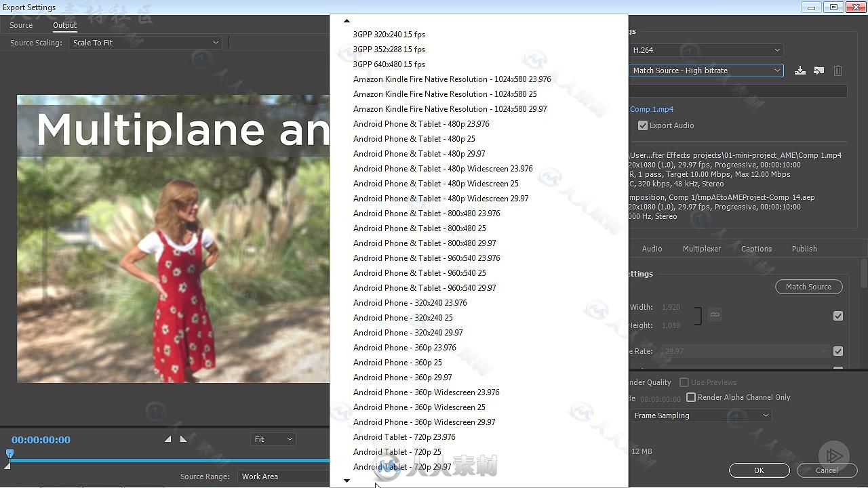Open the Frame Sampling time interpolation dropdown

701,415
